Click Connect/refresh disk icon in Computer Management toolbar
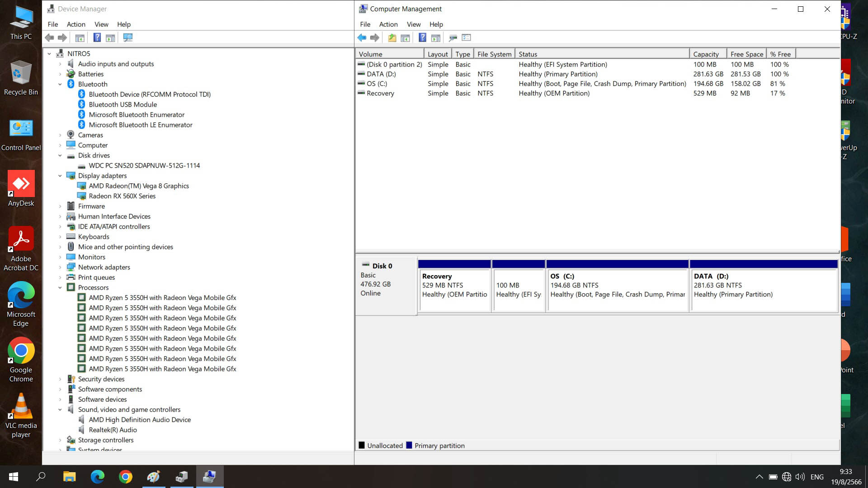 point(453,38)
